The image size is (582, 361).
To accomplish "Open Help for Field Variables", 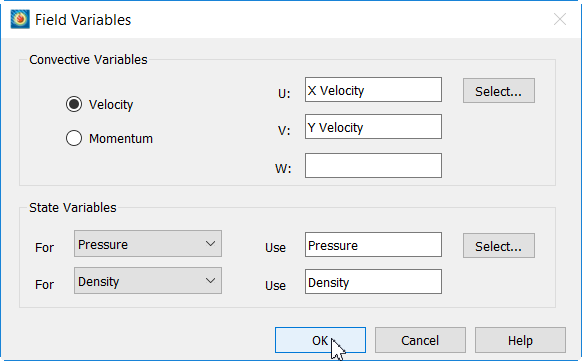I will tap(520, 340).
